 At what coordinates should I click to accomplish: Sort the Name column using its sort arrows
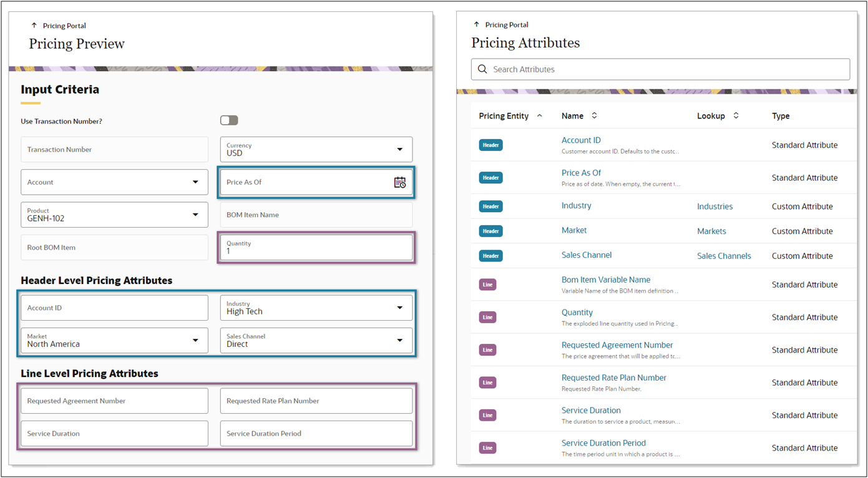point(593,115)
